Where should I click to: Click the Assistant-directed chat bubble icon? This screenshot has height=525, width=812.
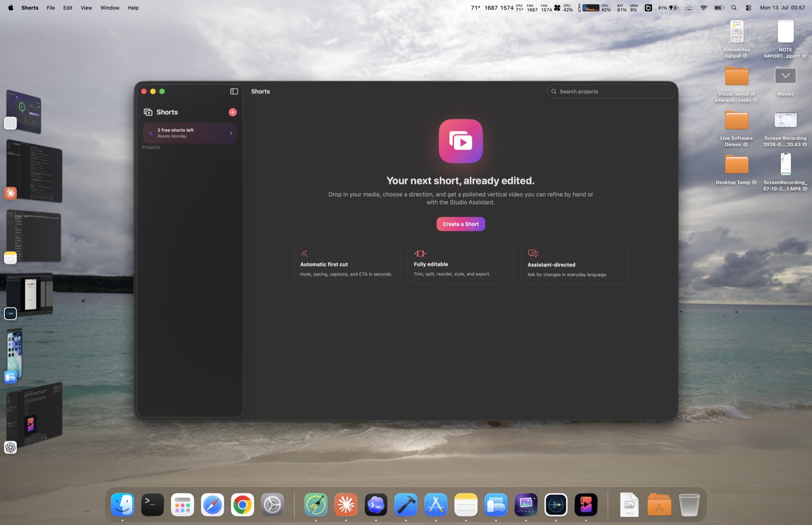[x=533, y=253]
